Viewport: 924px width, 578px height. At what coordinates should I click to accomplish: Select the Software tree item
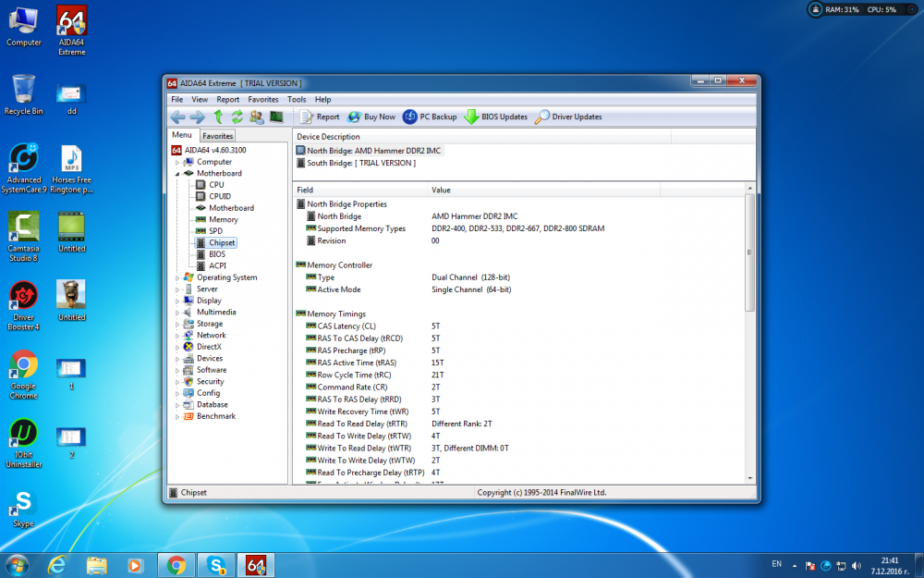click(211, 370)
